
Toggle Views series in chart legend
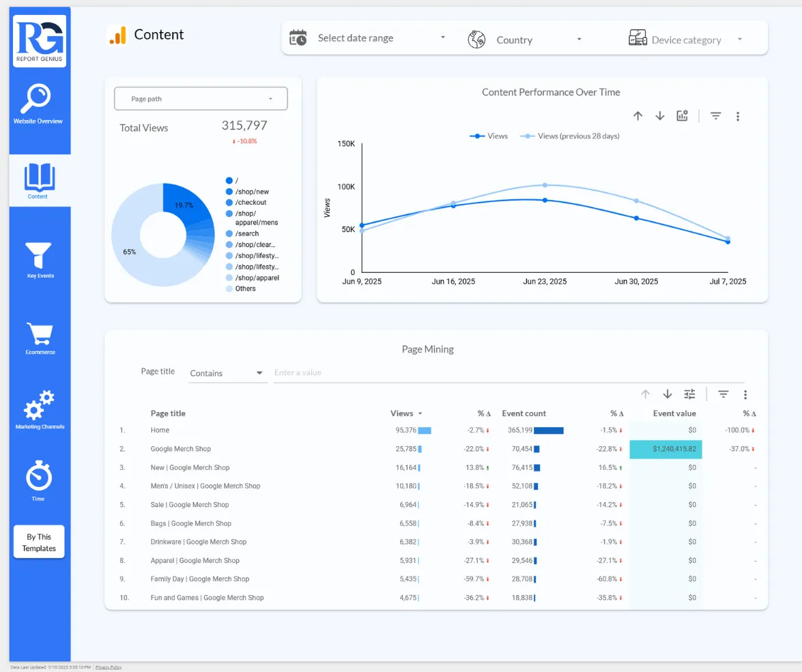click(x=489, y=136)
